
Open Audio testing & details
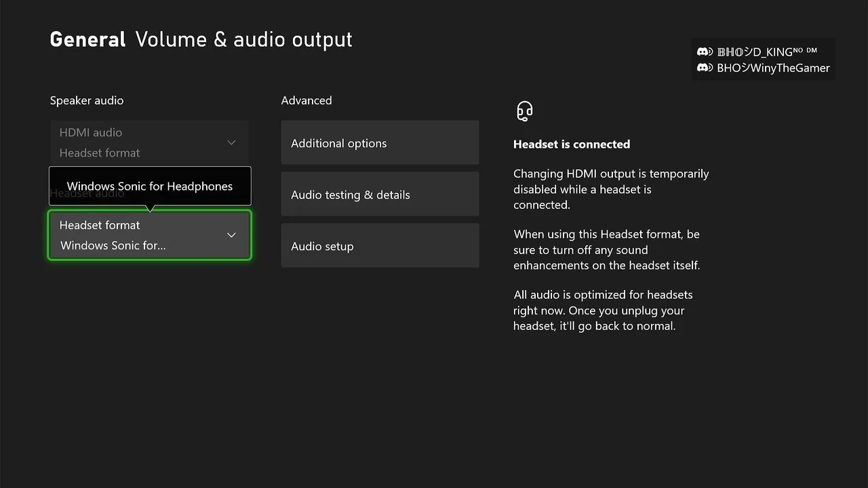point(380,195)
